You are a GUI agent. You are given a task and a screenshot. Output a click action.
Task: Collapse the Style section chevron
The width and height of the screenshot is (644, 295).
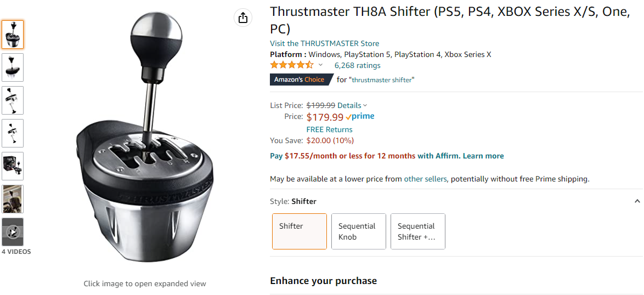pos(637,201)
